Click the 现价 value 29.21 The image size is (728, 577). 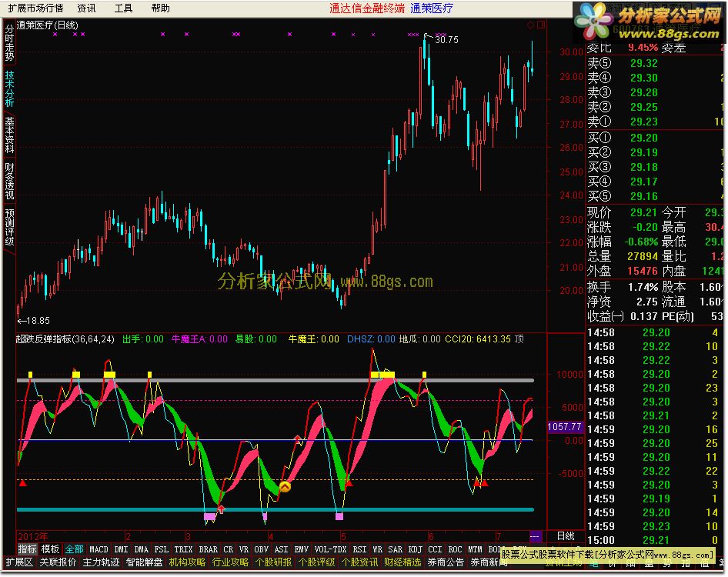tap(643, 212)
